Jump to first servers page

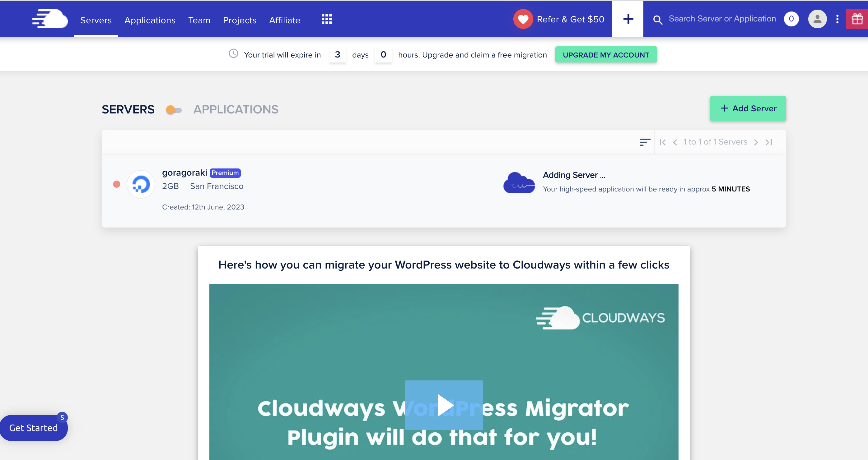coord(662,142)
